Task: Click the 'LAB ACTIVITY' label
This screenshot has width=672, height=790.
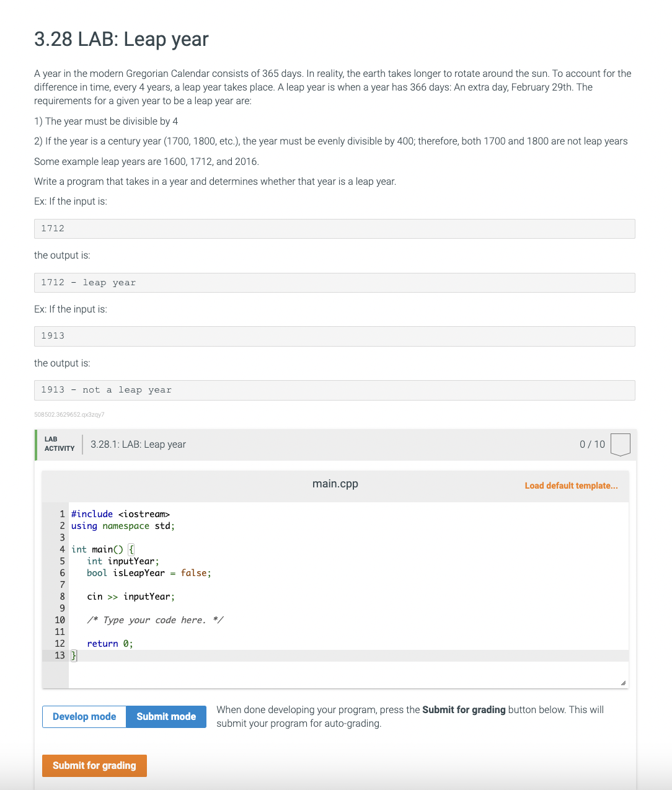Action: tap(60, 444)
